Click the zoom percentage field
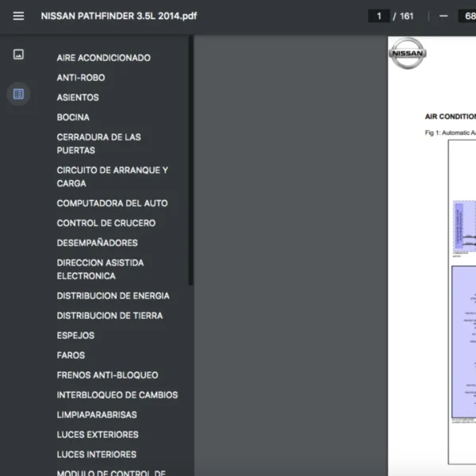The image size is (476, 476). [466, 16]
